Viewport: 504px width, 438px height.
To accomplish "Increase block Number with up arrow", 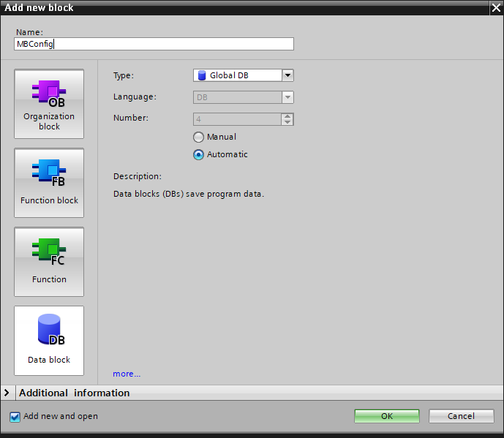I will click(287, 116).
